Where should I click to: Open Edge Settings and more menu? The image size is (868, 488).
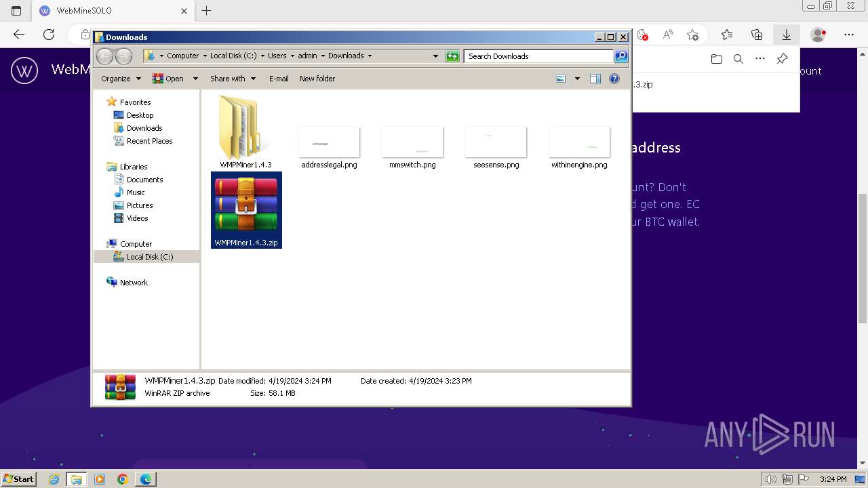(849, 35)
